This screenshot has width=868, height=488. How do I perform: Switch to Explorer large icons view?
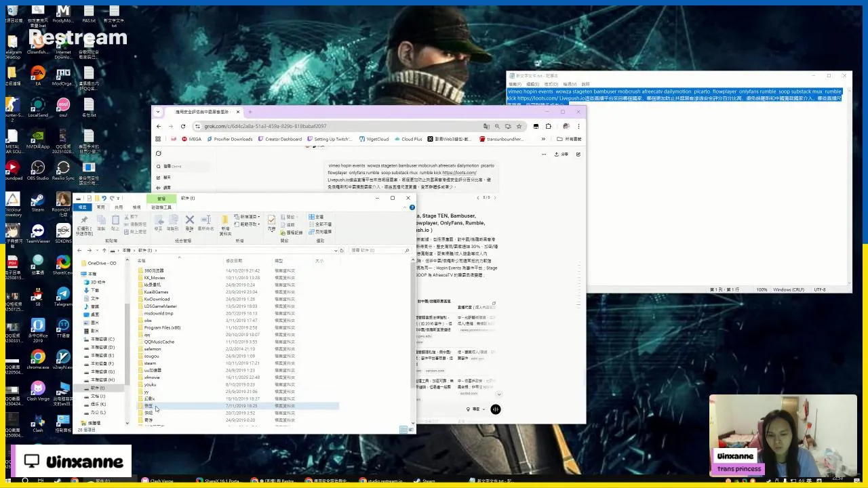pyautogui.click(x=410, y=430)
